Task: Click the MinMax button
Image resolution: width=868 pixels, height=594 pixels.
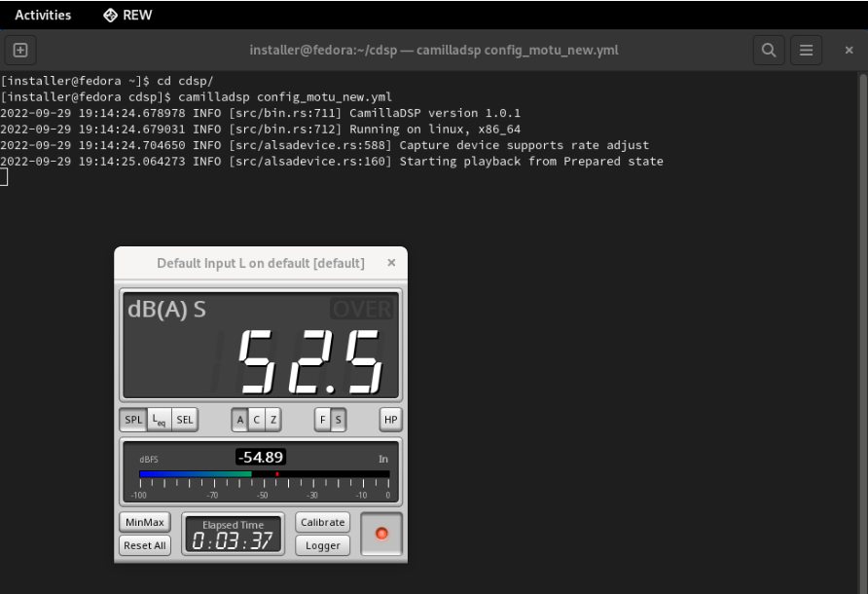Action: click(x=145, y=522)
